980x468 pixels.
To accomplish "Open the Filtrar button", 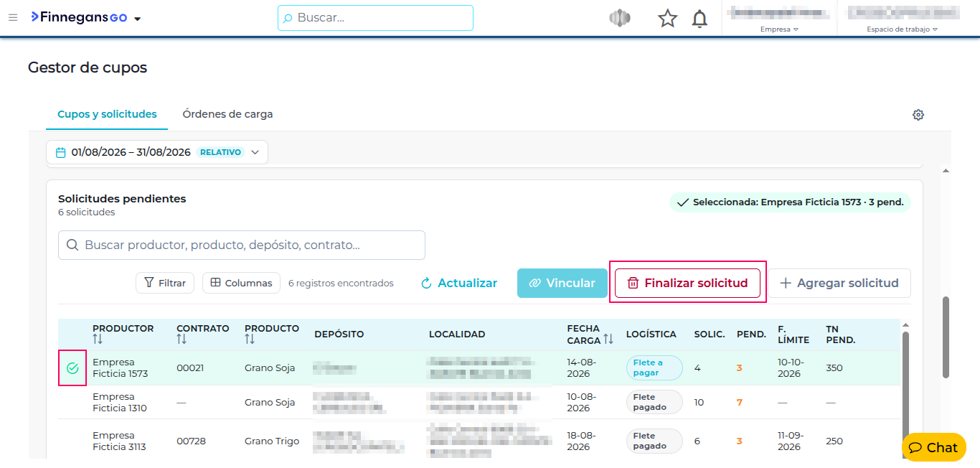I will point(165,283).
